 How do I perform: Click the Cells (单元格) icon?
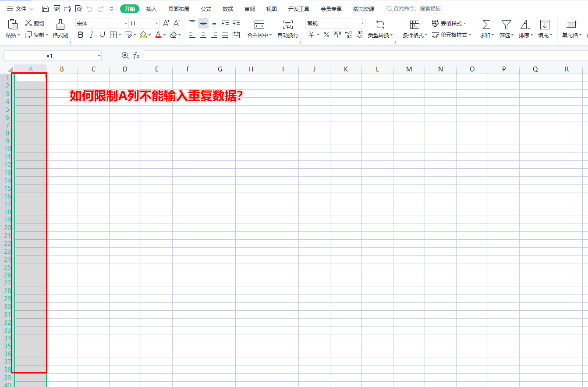click(572, 25)
